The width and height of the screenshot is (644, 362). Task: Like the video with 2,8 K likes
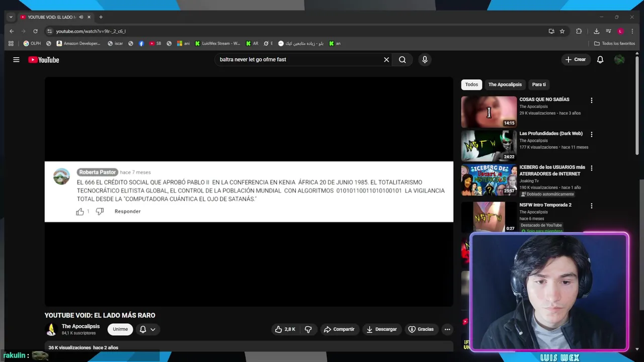[285, 329]
